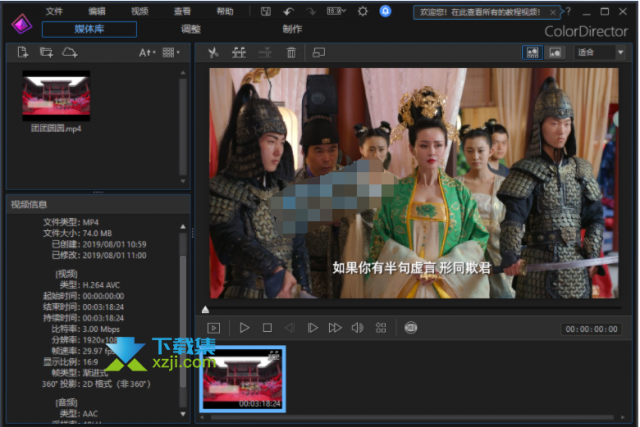Toggle the single preview view
The height and width of the screenshot is (427, 640).
click(x=555, y=52)
